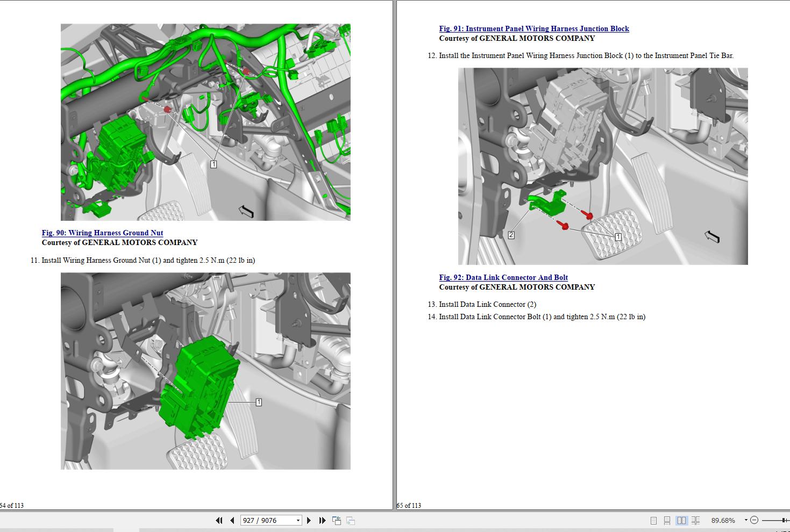790x532 pixels.
Task: Open the page number dropdown arrow
Action: 298,520
